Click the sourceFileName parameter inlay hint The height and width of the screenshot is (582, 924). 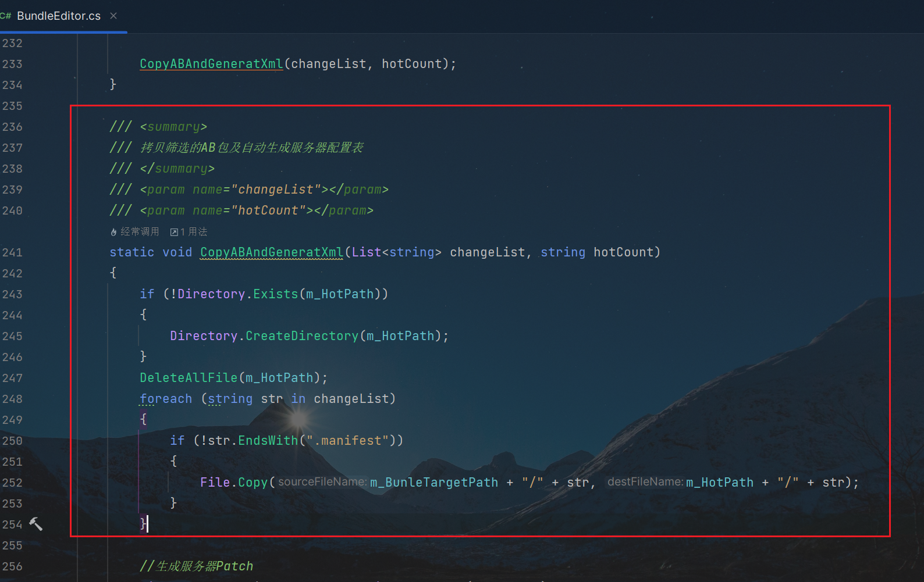tap(322, 482)
